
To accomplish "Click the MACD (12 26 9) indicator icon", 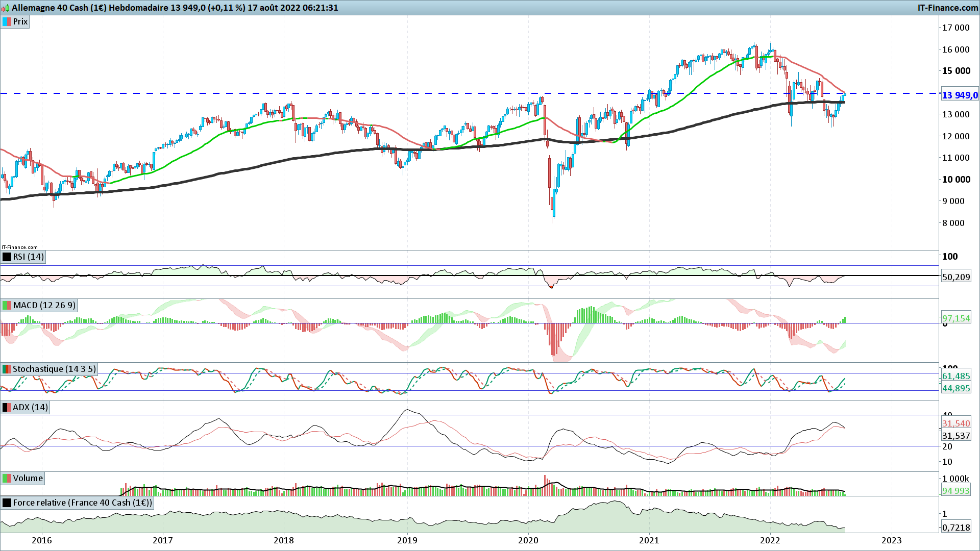I will [x=7, y=306].
